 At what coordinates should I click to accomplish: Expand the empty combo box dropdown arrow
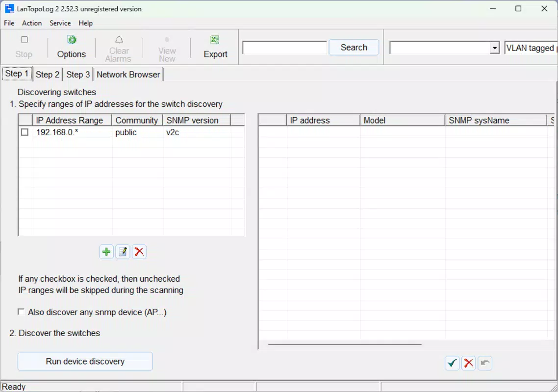tap(494, 48)
